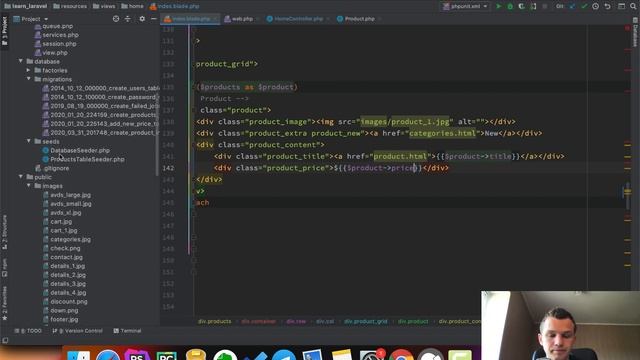640x360 pixels.
Task: Open the TODO tool window tab
Action: point(28,331)
